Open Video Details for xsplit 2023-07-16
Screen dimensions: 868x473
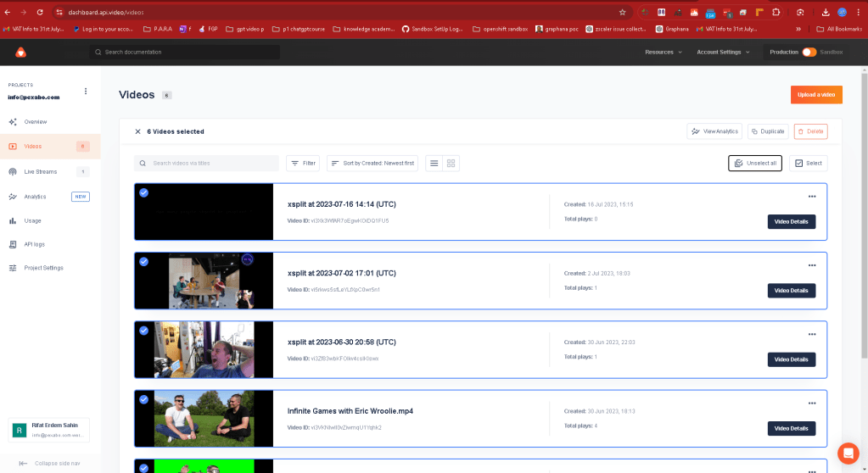(791, 221)
